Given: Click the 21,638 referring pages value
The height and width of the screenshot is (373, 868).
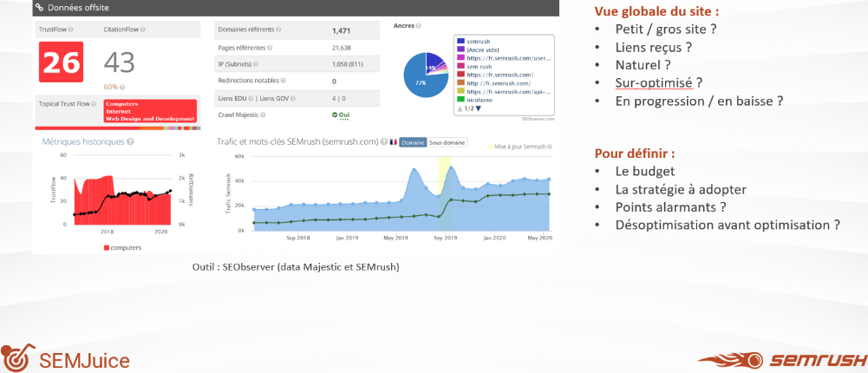Looking at the screenshot, I should point(341,49).
